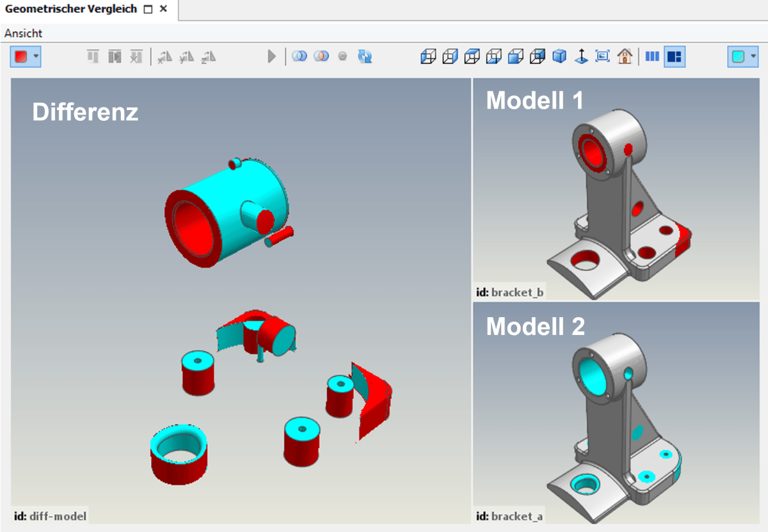Select the Geometrischer Vergleich tab
The height and width of the screenshot is (532, 768).
pos(71,10)
